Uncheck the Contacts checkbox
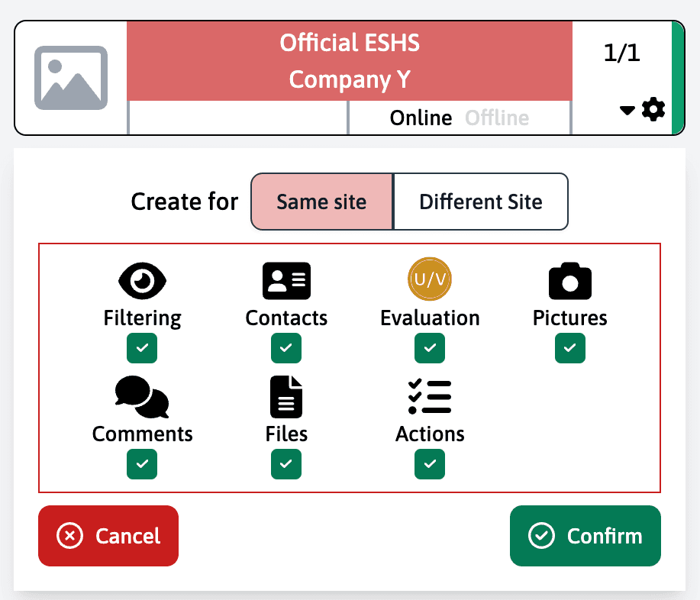This screenshot has height=600, width=700. [286, 348]
